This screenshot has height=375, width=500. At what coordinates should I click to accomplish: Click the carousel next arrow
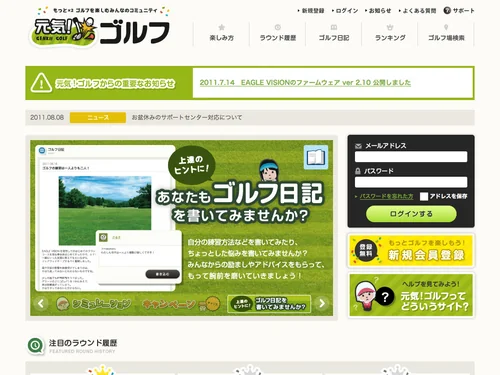(322, 303)
